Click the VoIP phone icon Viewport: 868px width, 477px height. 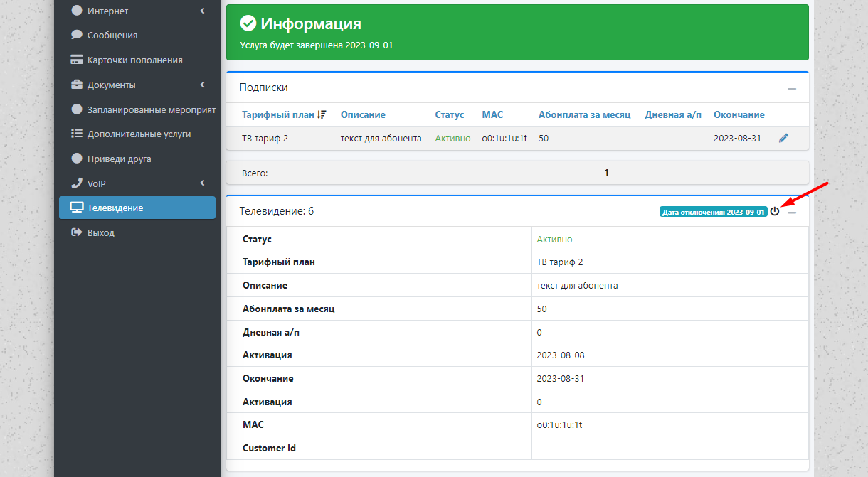77,183
